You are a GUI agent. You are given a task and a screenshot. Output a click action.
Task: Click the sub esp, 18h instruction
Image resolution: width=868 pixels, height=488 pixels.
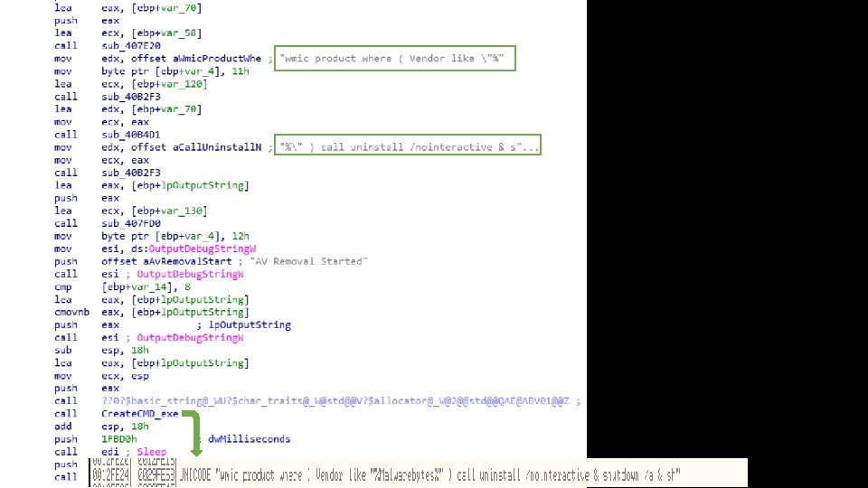pyautogui.click(x=101, y=351)
